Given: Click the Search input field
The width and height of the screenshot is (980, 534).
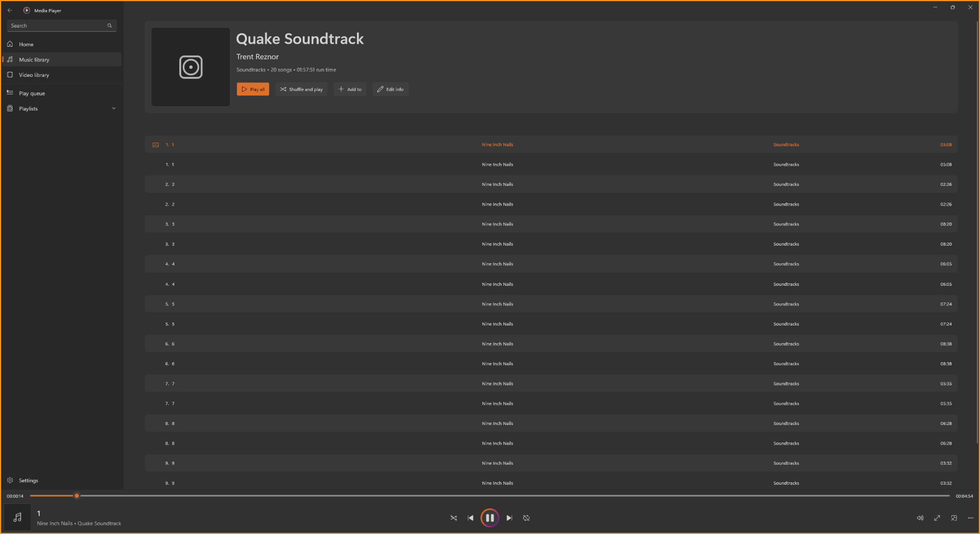Looking at the screenshot, I should pos(62,26).
